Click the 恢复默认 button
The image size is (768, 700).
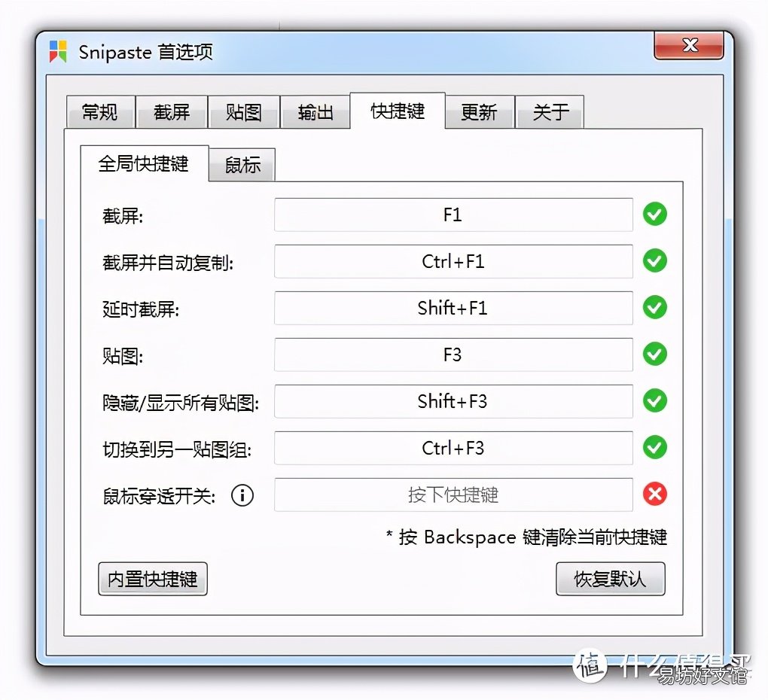611,579
